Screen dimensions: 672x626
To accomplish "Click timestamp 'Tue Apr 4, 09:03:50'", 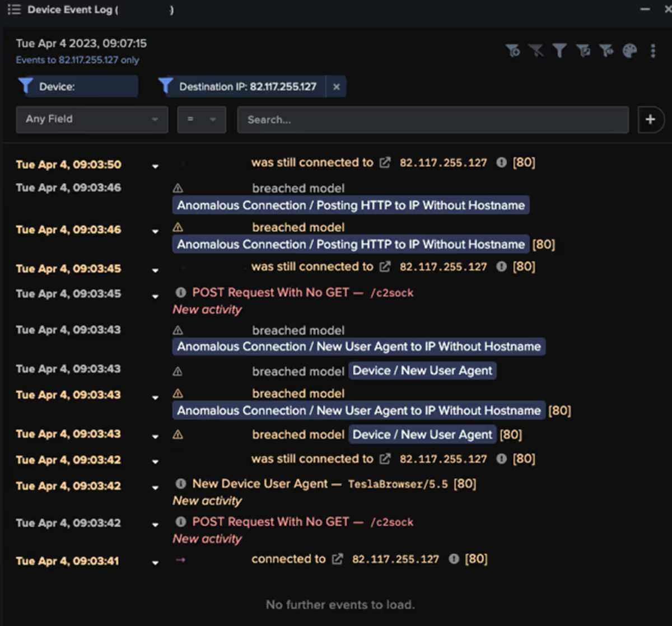I will (x=68, y=165).
